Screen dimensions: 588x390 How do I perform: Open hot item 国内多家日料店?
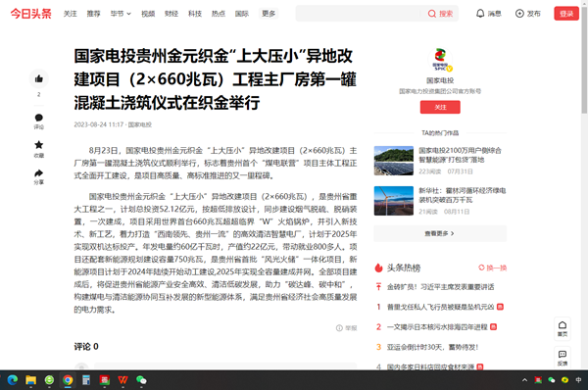tap(430, 366)
